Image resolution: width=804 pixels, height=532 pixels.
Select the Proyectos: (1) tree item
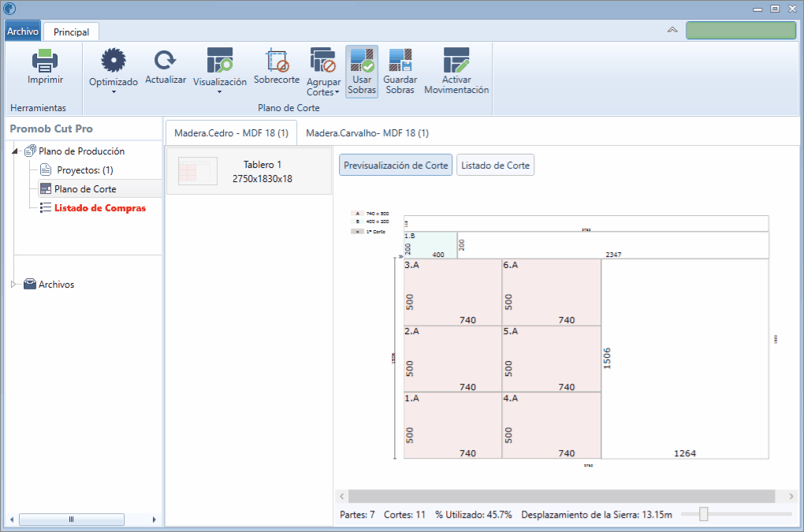85,170
